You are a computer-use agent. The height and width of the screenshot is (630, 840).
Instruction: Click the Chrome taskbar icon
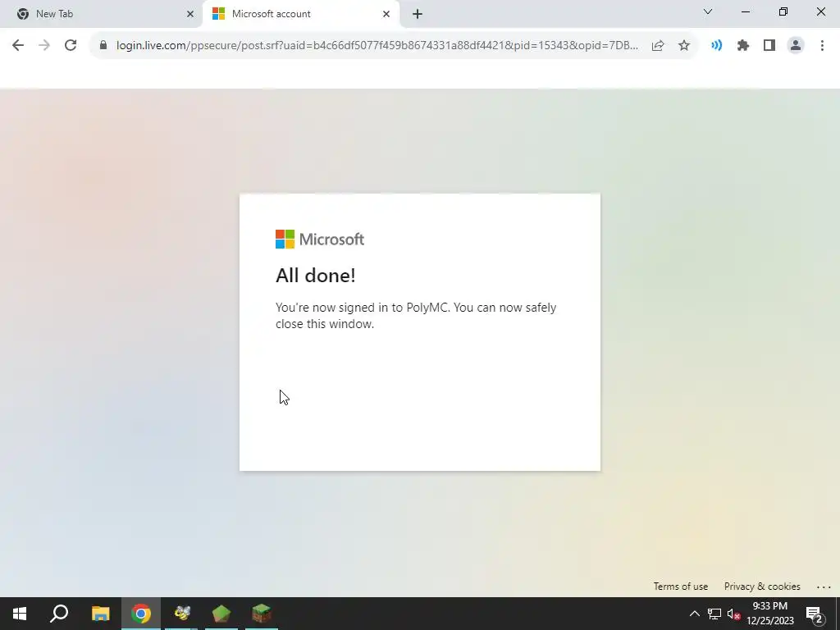141,614
